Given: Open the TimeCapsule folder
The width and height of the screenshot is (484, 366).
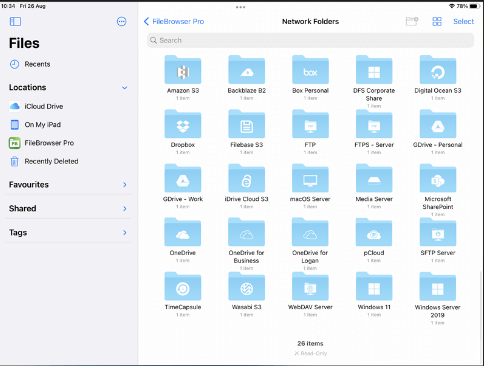Looking at the screenshot, I should pos(183,287).
